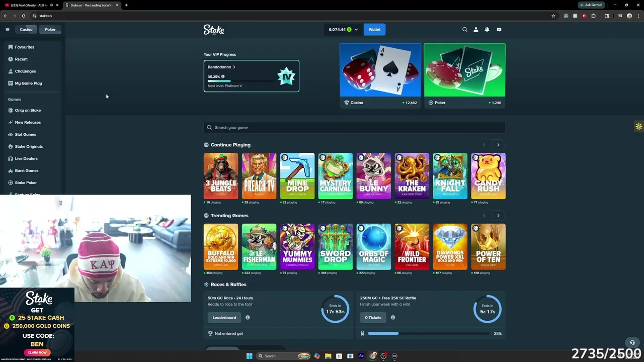Open the Power of Ten game
Viewport: 644px width, 362px height.
489,247
